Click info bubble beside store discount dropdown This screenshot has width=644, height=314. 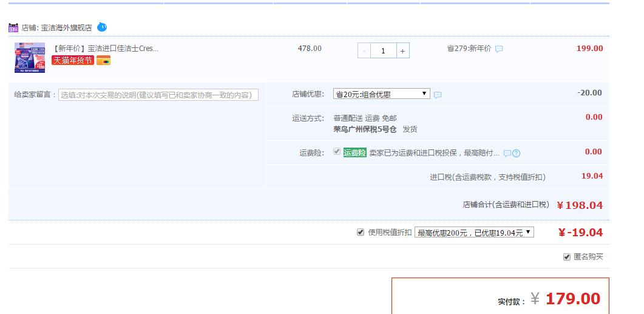point(438,95)
